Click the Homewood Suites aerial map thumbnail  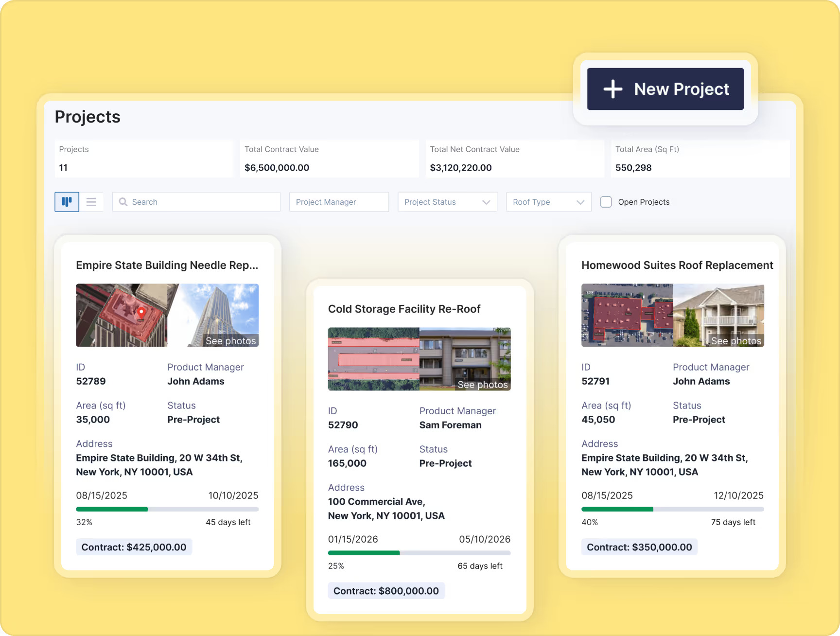(627, 315)
